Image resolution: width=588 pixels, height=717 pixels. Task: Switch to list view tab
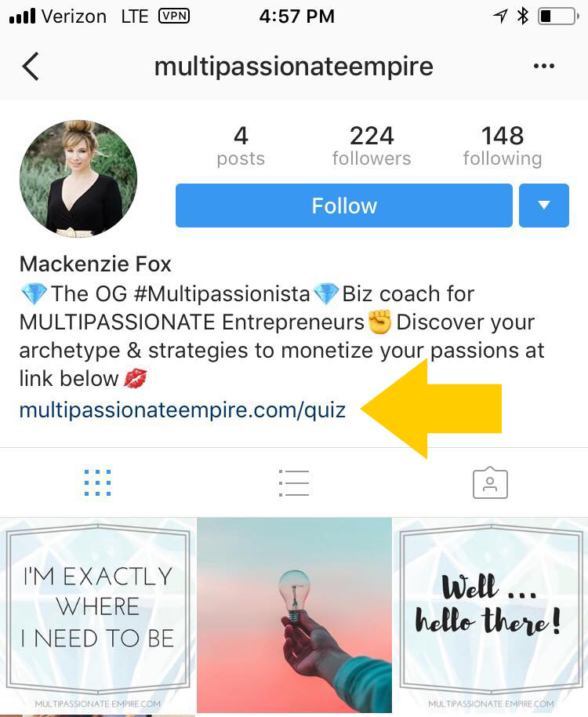click(x=294, y=483)
